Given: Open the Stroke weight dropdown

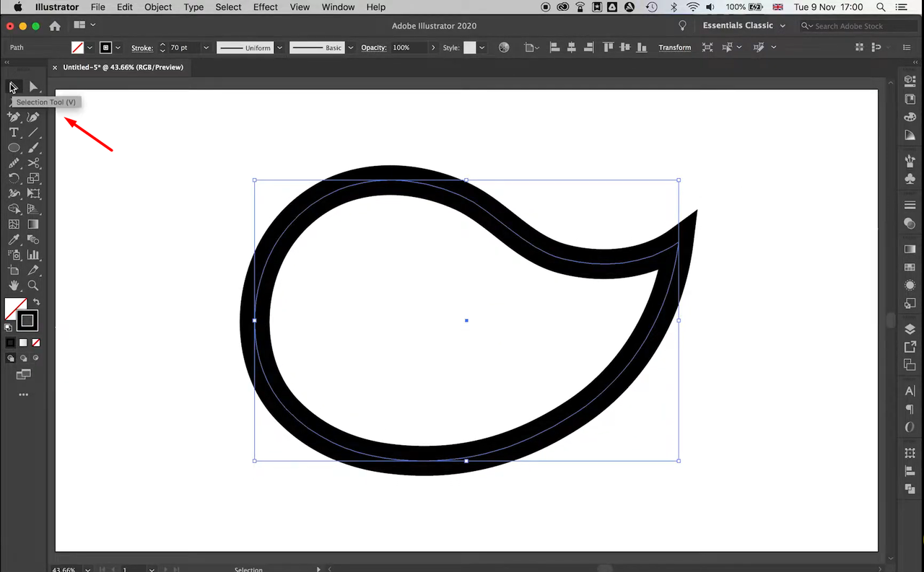Looking at the screenshot, I should coord(206,47).
